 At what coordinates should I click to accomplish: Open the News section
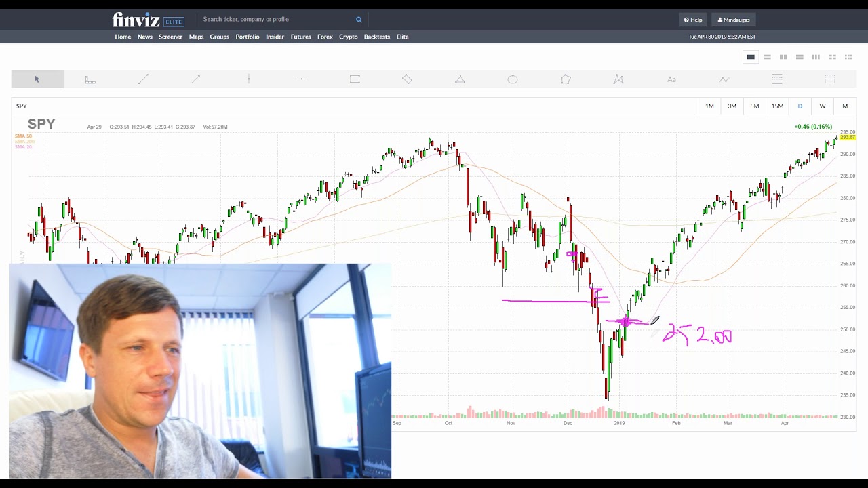point(145,37)
